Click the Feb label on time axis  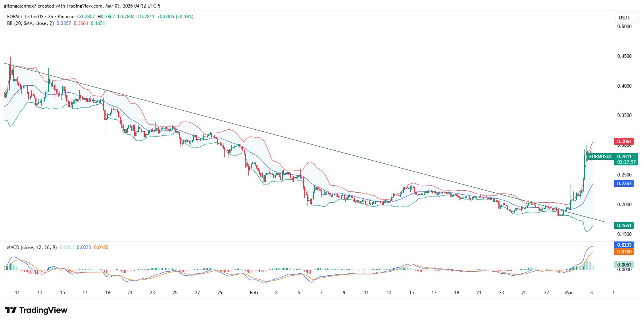[254, 293]
